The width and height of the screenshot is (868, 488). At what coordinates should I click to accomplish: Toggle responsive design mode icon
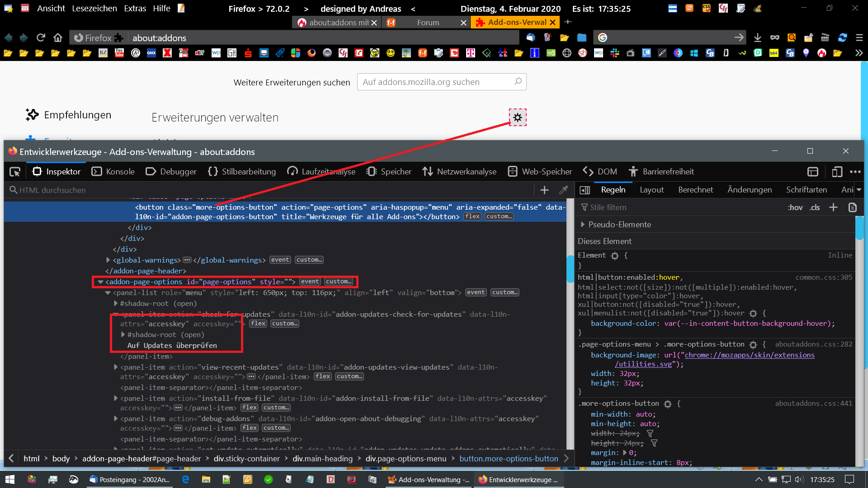pos(837,172)
